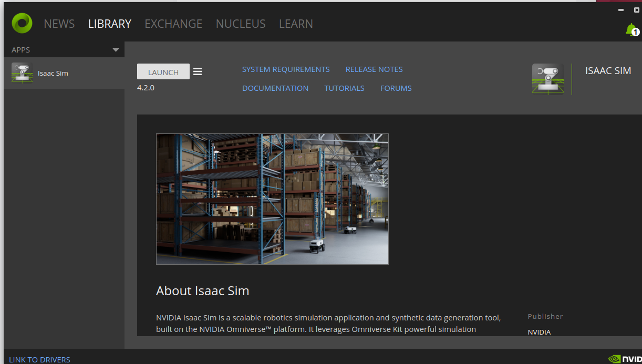The width and height of the screenshot is (642, 364).
Task: Click the version number 4.2.0 text
Action: pyautogui.click(x=146, y=88)
